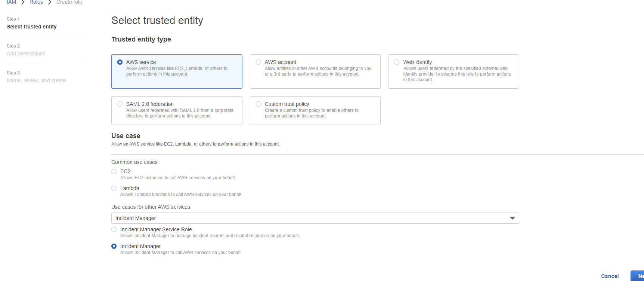Viewport: 644px width, 281px height.
Task: Choose AWS account as trusted entity
Action: [258, 62]
